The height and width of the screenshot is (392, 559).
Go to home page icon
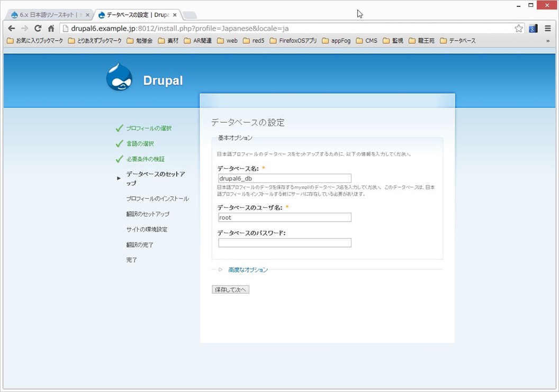(x=51, y=29)
